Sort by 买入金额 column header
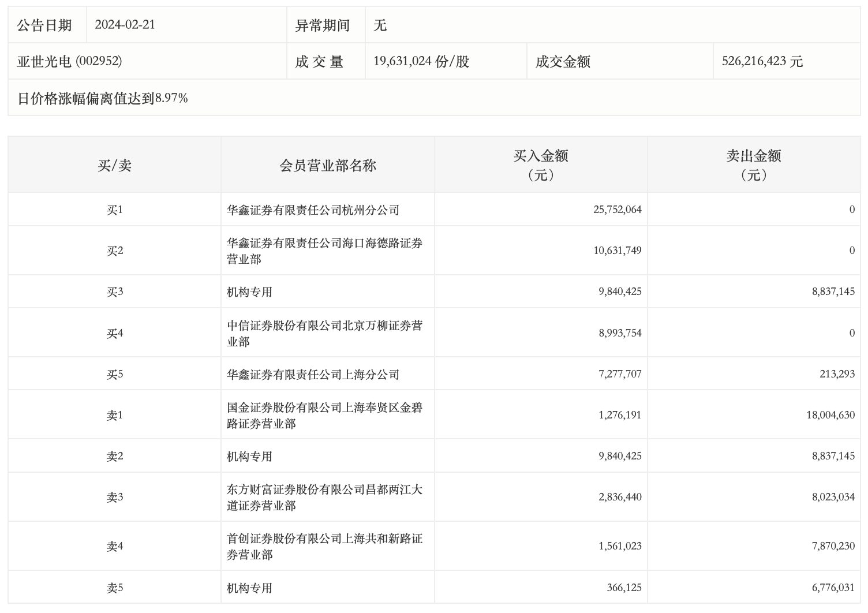 pyautogui.click(x=541, y=165)
